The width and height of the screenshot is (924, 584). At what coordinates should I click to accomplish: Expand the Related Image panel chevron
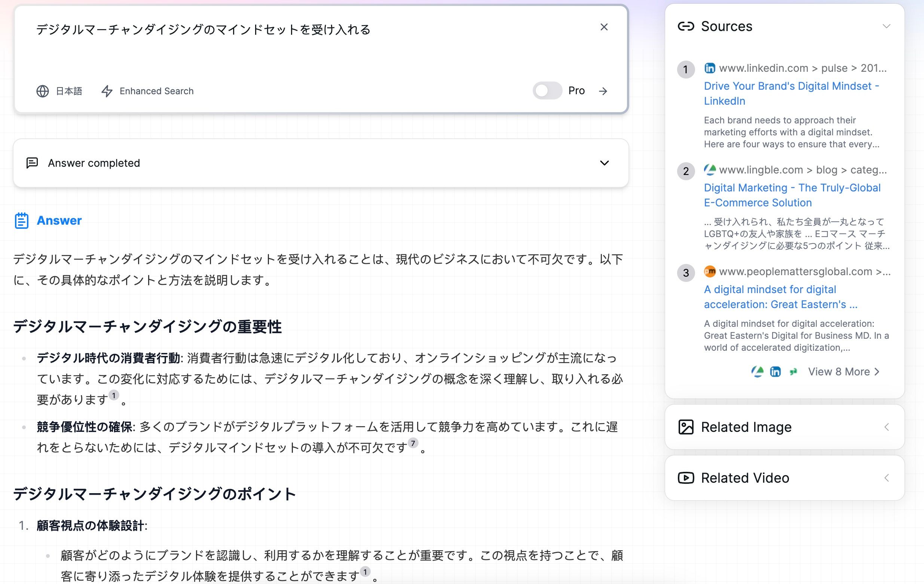887,427
